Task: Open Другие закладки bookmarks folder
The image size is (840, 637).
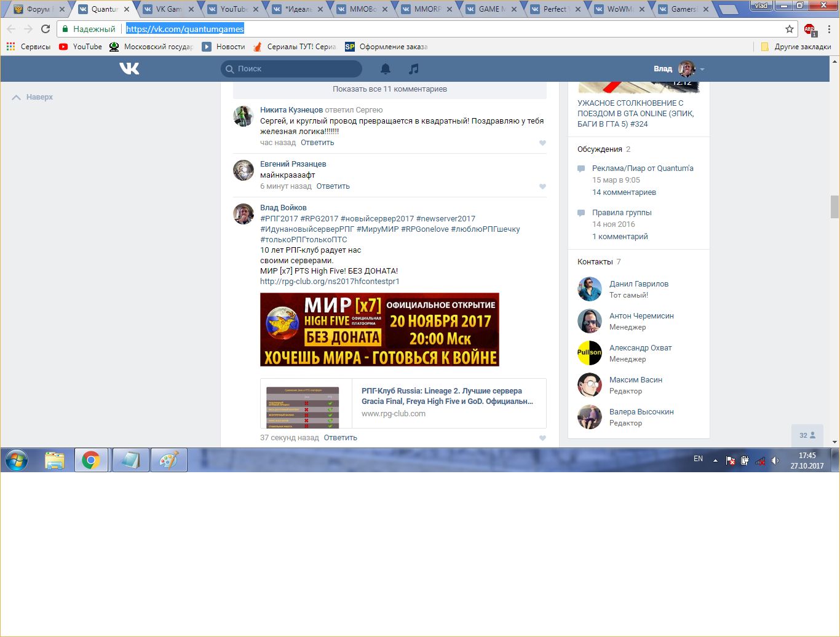Action: 796,46
